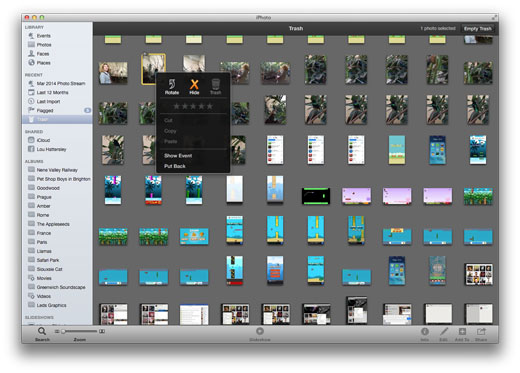This screenshot has width=520, height=373.
Task: Click the Rotate icon in popup
Action: point(172,84)
